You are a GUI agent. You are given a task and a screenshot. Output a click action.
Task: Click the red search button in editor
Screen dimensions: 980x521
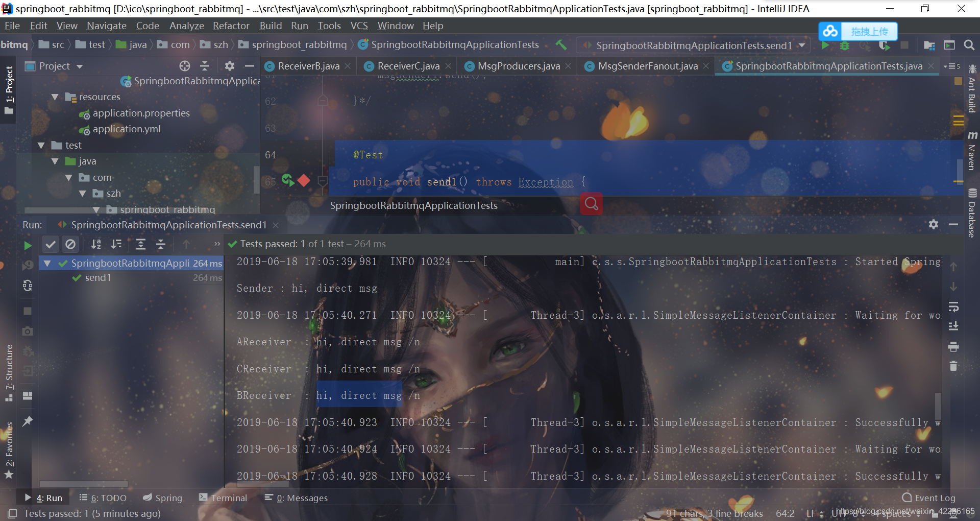[x=591, y=204]
